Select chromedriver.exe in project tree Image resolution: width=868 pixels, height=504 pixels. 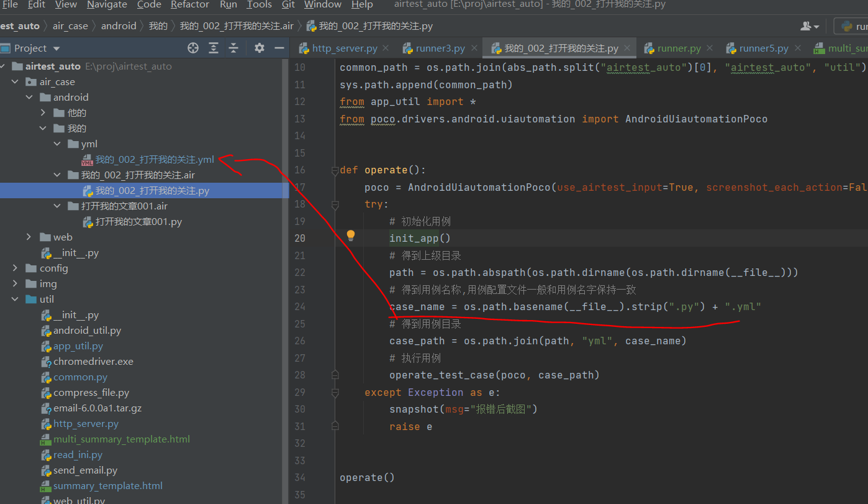click(x=93, y=361)
